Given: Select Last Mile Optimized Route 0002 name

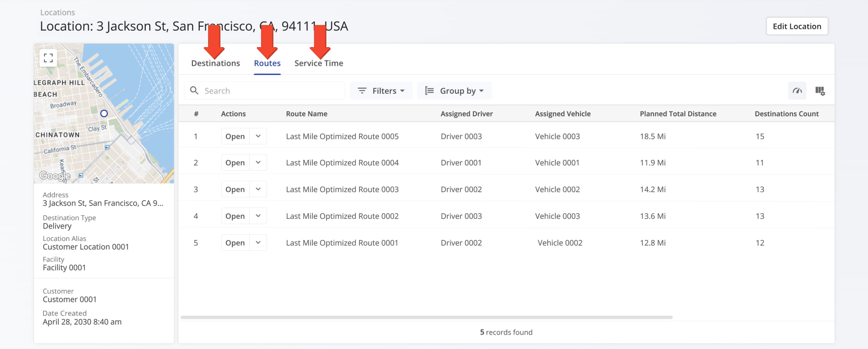Looking at the screenshot, I should (342, 216).
